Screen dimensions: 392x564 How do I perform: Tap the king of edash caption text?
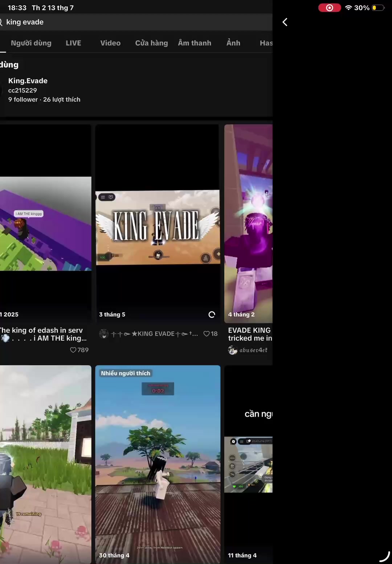[44, 334]
